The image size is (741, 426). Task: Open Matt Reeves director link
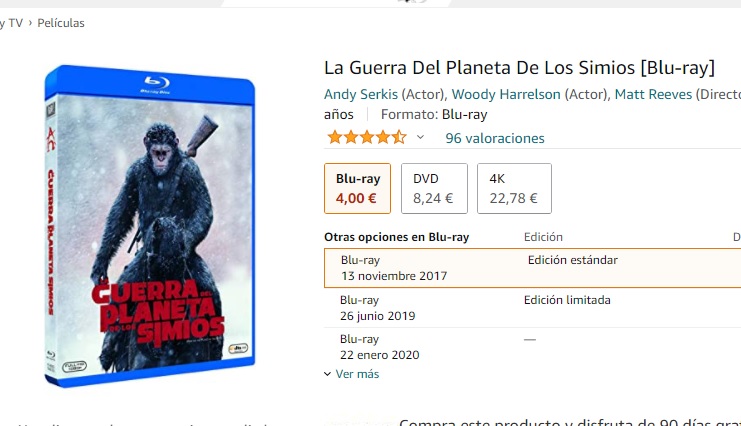coord(653,94)
